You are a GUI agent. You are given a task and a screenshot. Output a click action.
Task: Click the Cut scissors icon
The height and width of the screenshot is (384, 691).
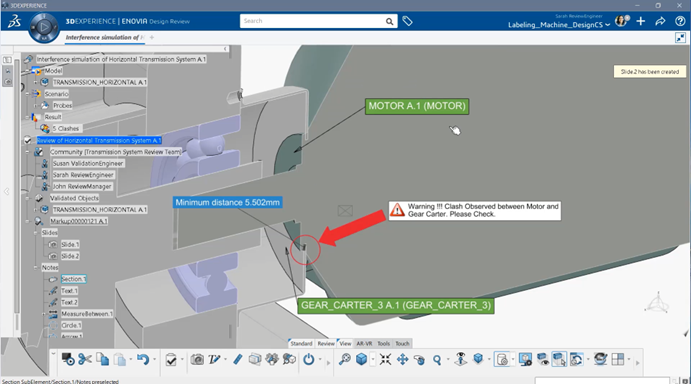coord(85,359)
